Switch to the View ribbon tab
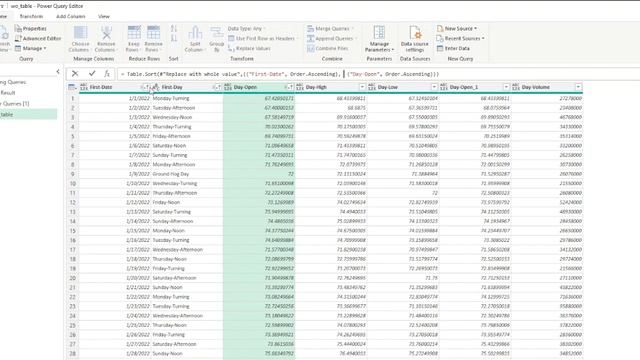Viewport: 640px width, 360px height. click(x=104, y=16)
